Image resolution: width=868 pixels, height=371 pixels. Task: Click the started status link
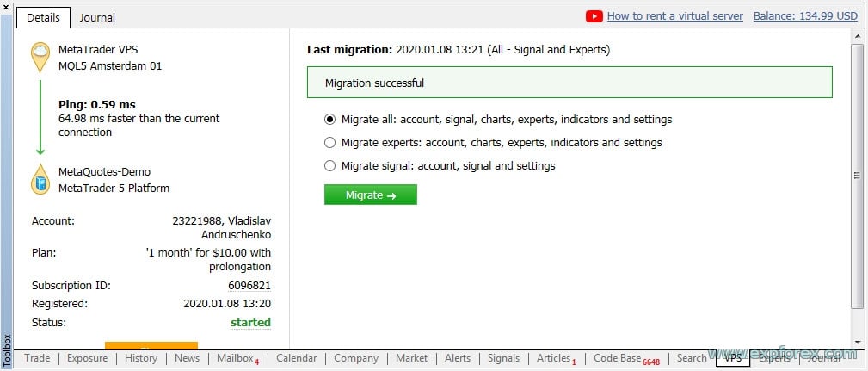point(251,322)
